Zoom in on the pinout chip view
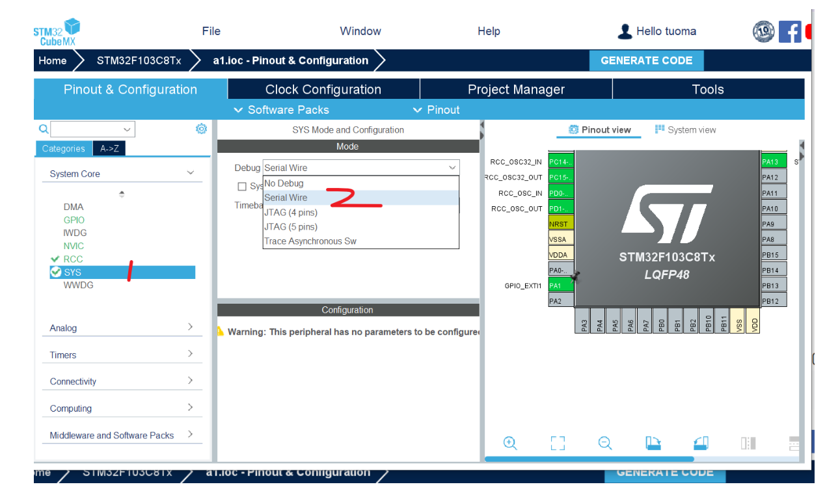The width and height of the screenshot is (825, 504). pos(510,443)
